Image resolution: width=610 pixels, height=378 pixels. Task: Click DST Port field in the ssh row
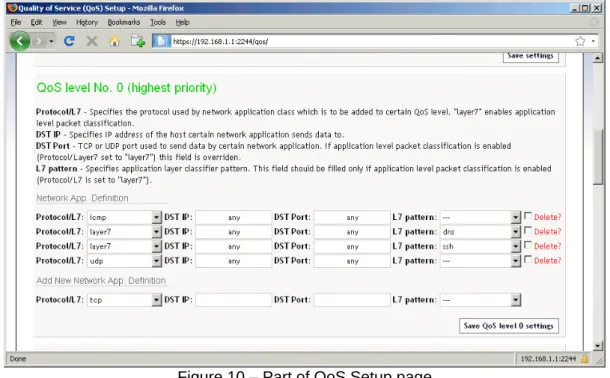pos(352,246)
